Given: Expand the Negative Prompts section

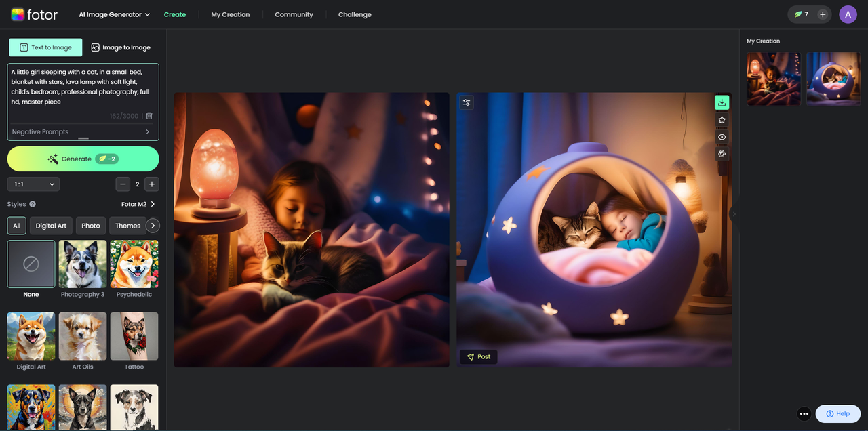Looking at the screenshot, I should (x=82, y=131).
